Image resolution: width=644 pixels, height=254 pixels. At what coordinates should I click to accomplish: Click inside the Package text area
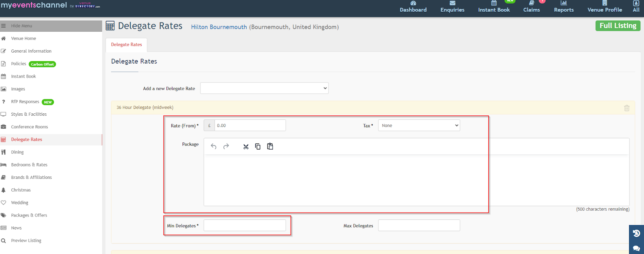417,180
